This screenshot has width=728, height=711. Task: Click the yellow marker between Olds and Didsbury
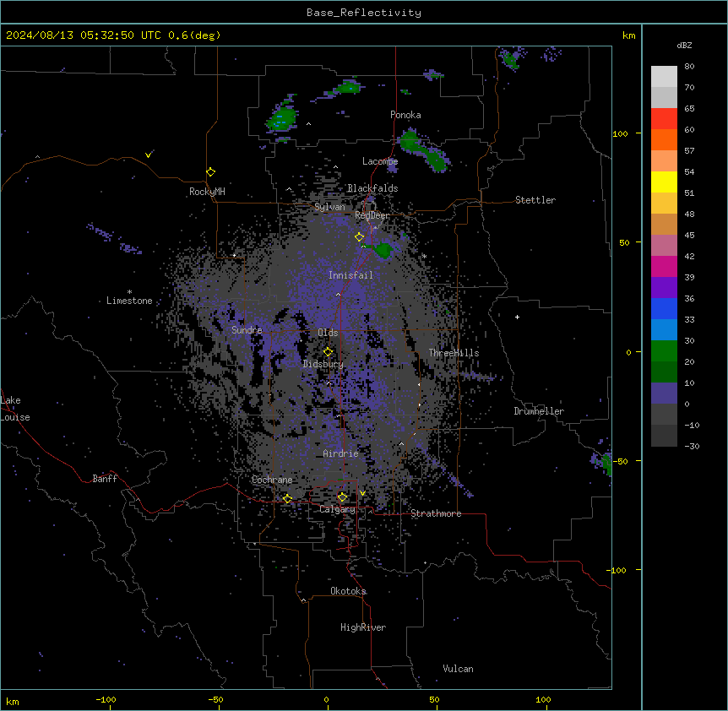click(x=328, y=351)
